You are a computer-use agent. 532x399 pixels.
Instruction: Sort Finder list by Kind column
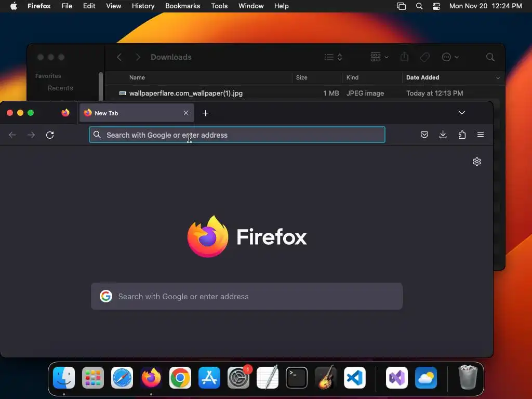point(352,77)
